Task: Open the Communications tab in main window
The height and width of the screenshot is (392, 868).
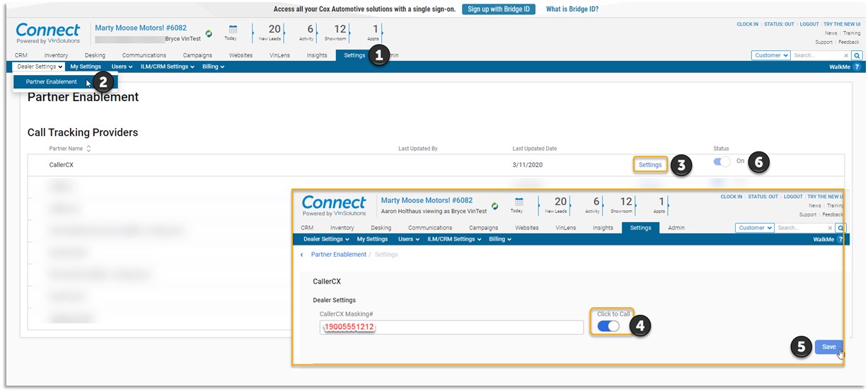Action: point(144,55)
